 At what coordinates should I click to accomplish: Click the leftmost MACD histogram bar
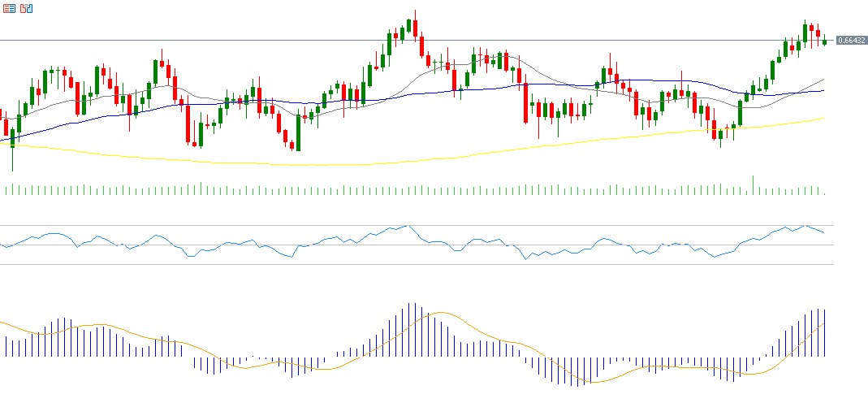pyautogui.click(x=6, y=347)
